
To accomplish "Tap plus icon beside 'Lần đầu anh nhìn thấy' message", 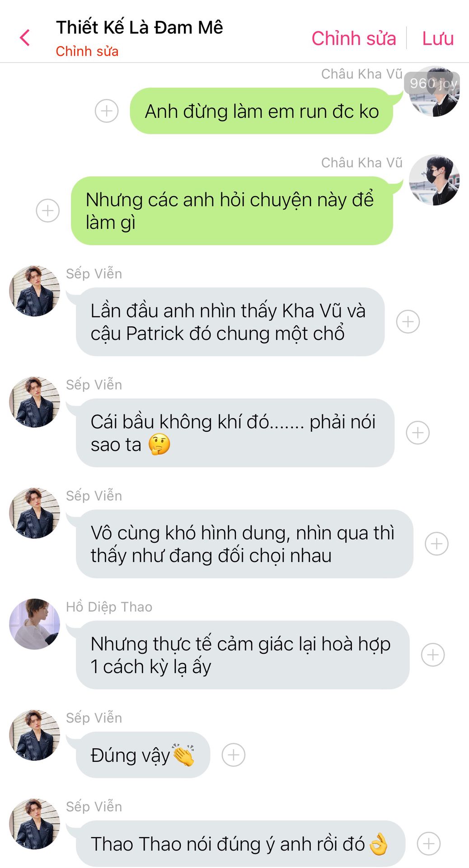I will point(408,322).
